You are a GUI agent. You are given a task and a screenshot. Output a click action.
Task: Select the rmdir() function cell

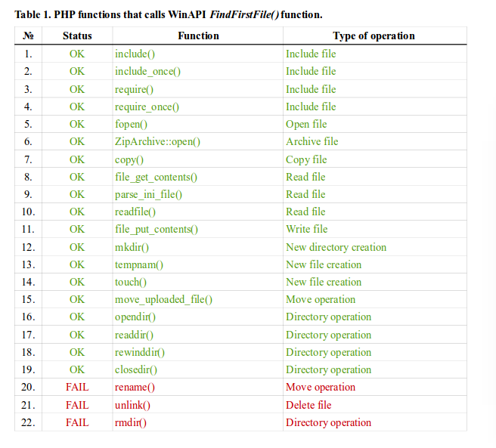coord(131,422)
